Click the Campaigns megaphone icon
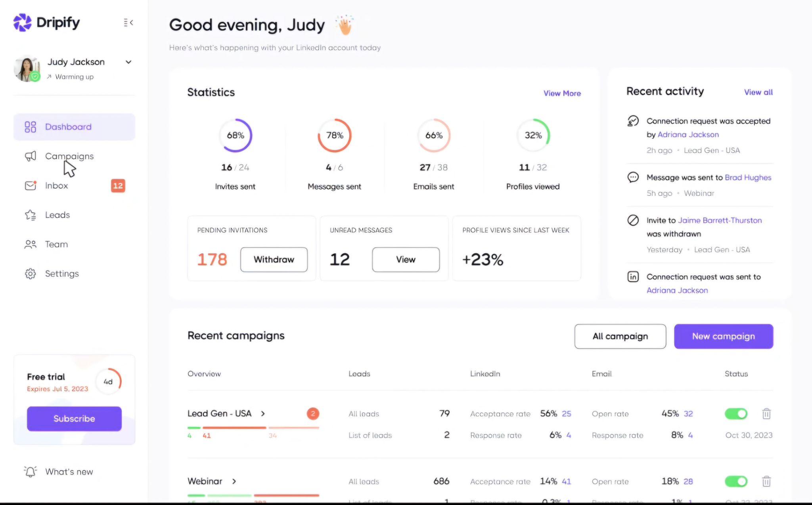This screenshot has height=505, width=812. [30, 156]
